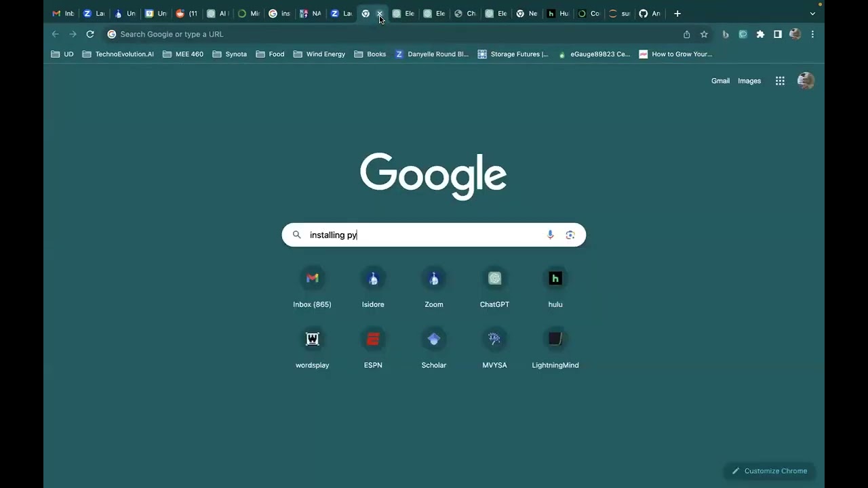Open the ChatGPT shortcut
This screenshot has height=488, width=868.
[494, 288]
